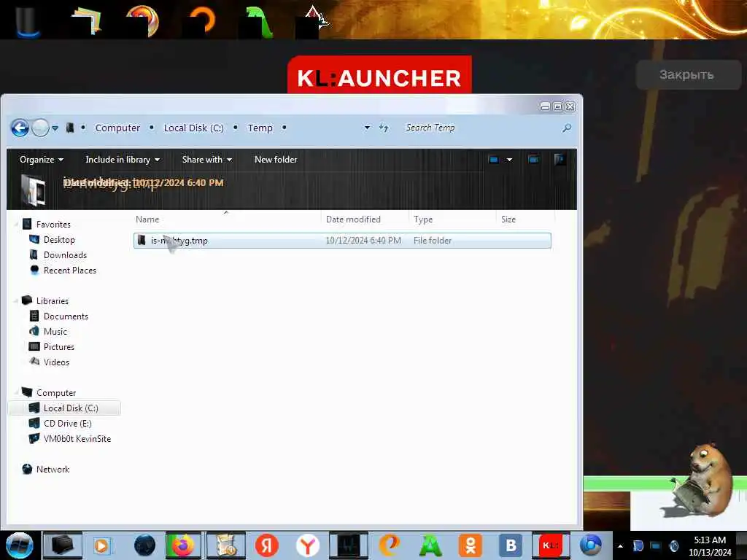Select the is-…tyg.tmp folder row
Image resolution: width=747 pixels, height=560 pixels.
tap(342, 241)
